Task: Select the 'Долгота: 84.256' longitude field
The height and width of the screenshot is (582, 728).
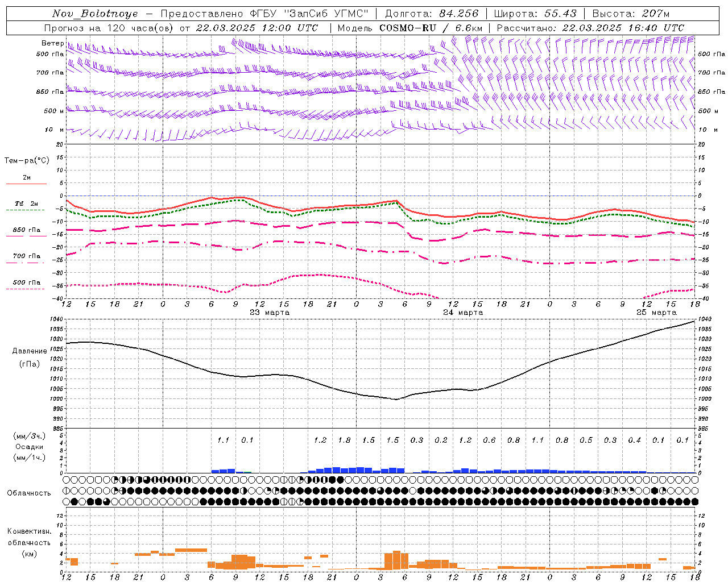Action: coord(432,14)
